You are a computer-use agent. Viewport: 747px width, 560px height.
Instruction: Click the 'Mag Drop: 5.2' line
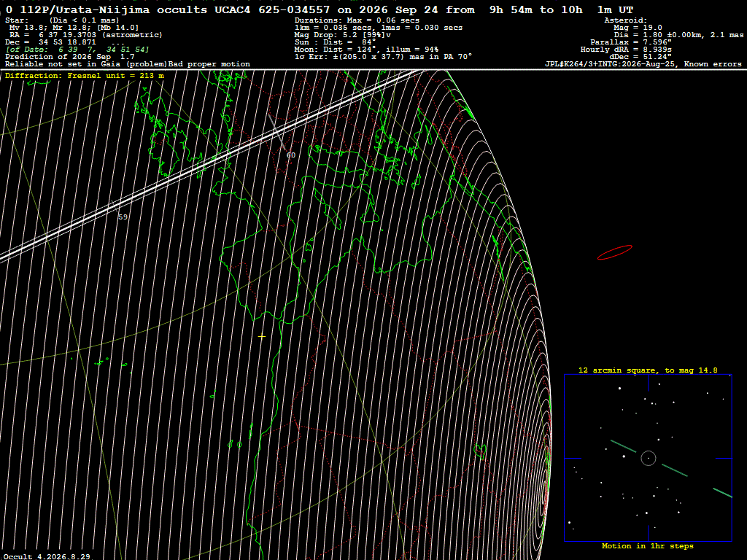(343, 35)
